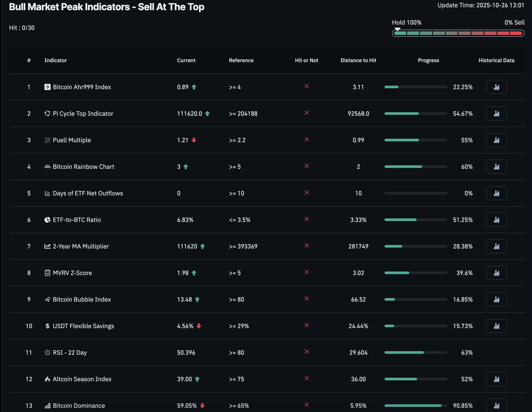Open Altcoin Season Index historical chart
The height and width of the screenshot is (412, 532).
click(x=496, y=379)
